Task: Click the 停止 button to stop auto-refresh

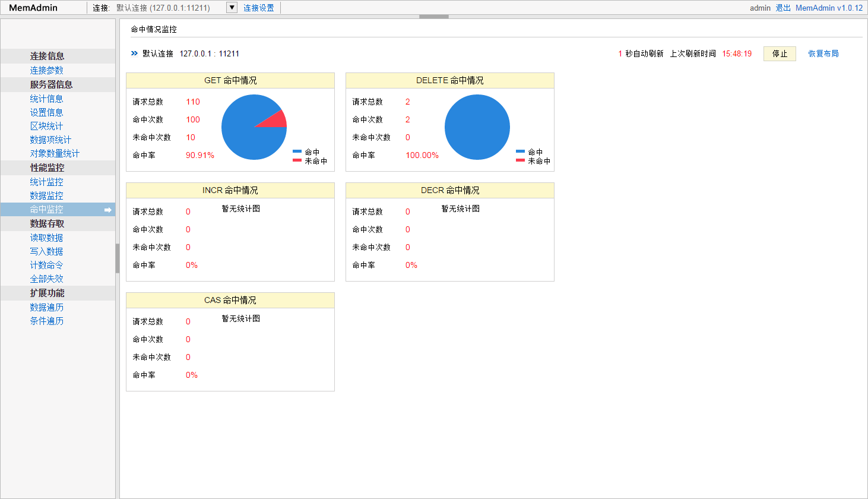Action: [780, 53]
